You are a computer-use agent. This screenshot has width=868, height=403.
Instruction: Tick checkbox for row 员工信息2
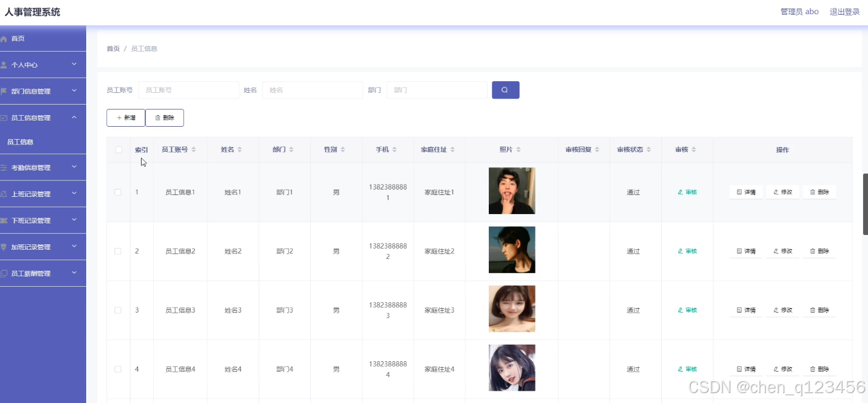point(118,251)
